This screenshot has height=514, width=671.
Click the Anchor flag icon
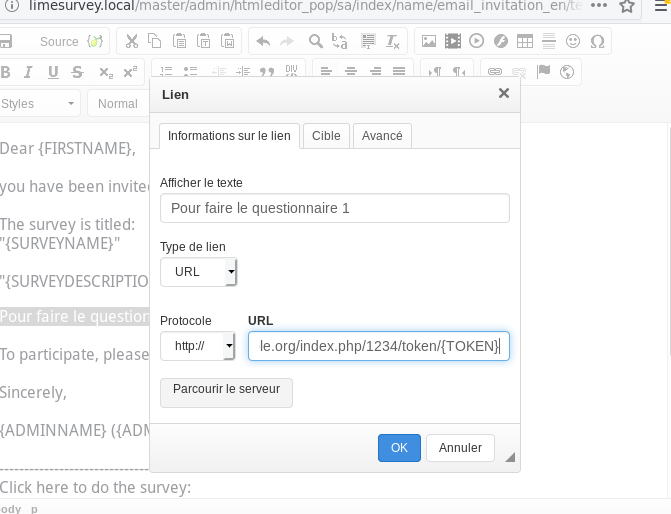[543, 72]
